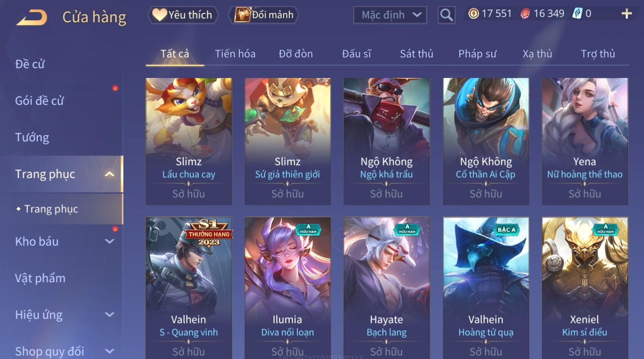Switch to the Pháp sư tab
644x359 pixels.
point(477,54)
